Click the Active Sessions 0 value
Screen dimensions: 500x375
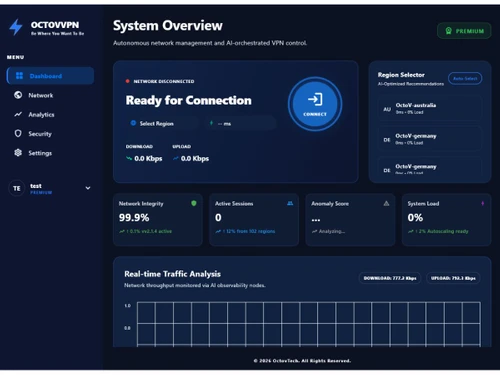[218, 218]
